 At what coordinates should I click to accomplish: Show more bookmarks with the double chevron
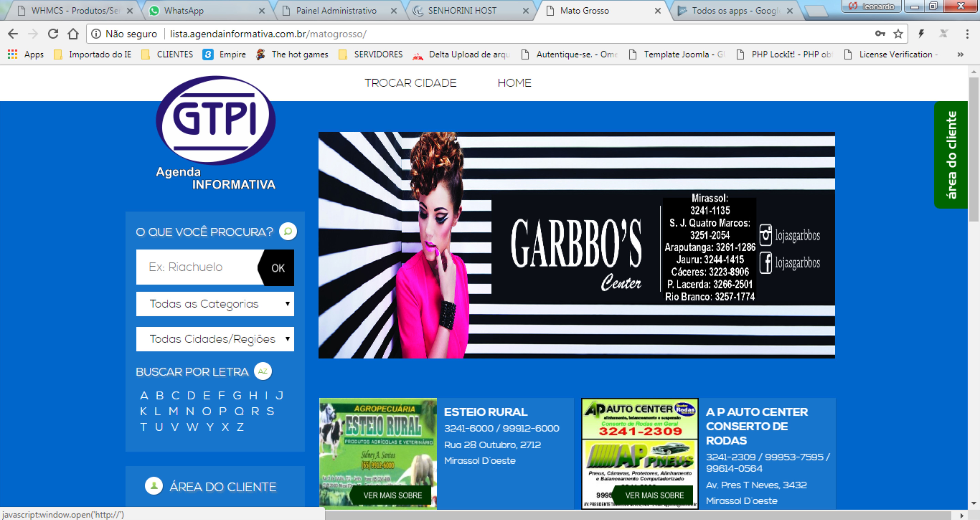point(960,54)
